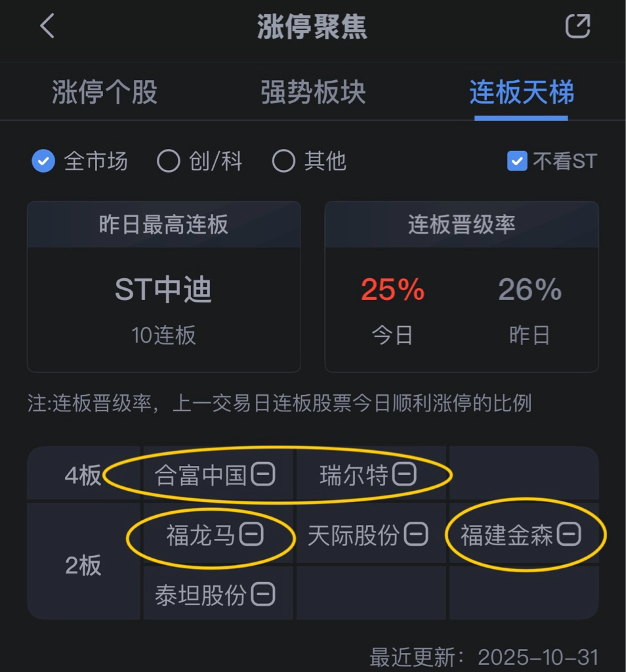
Task: Open stock 泰坦股份 details
Action: pyautogui.click(x=201, y=595)
